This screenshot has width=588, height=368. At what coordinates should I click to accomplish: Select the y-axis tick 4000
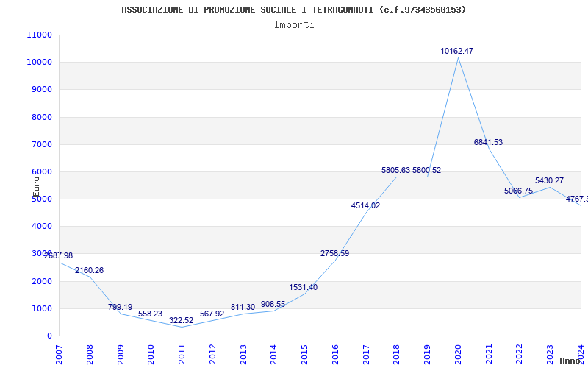click(42, 226)
